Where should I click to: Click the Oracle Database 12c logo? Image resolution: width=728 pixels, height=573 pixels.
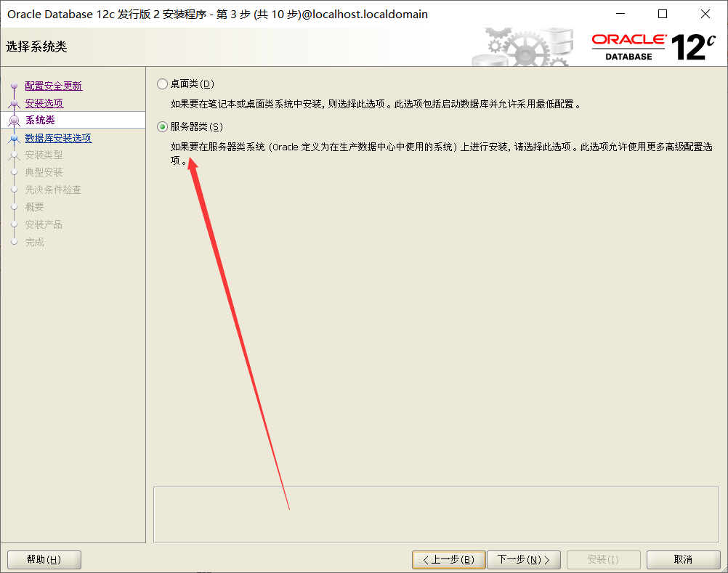click(x=653, y=47)
